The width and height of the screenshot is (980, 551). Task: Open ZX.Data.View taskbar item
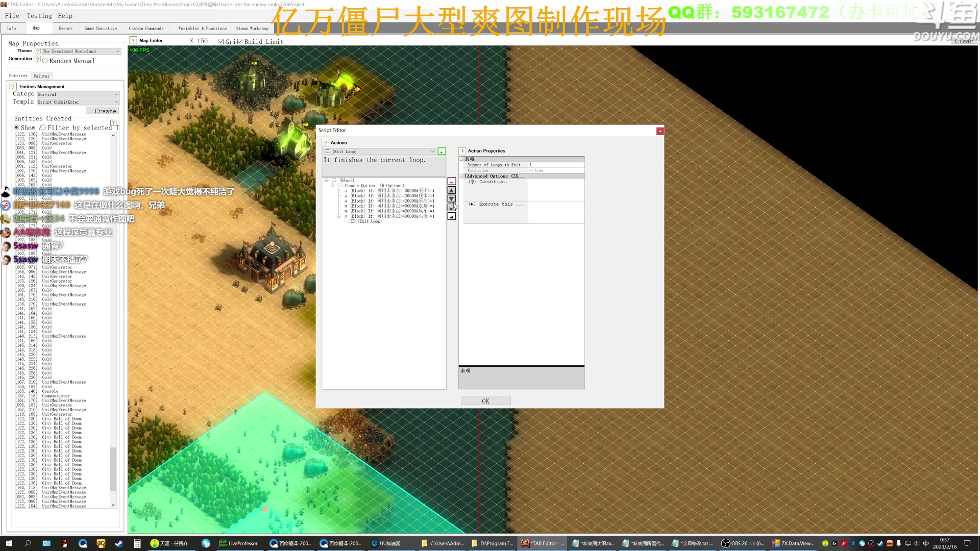pyautogui.click(x=793, y=543)
